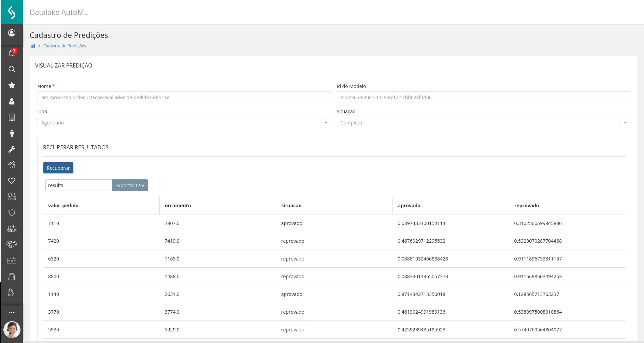Viewport: 644px width, 343px height.
Task: Open the Situação combo box showing Completo
Action: tap(484, 122)
